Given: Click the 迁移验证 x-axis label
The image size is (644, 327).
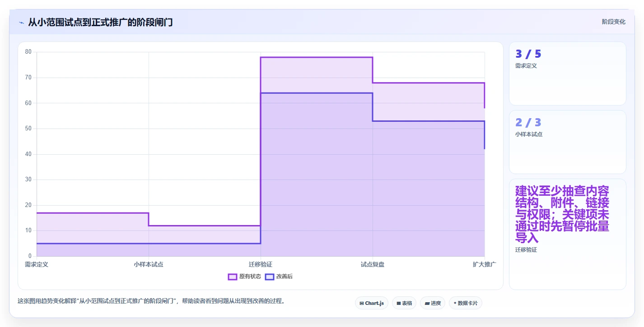Looking at the screenshot, I should tap(261, 264).
